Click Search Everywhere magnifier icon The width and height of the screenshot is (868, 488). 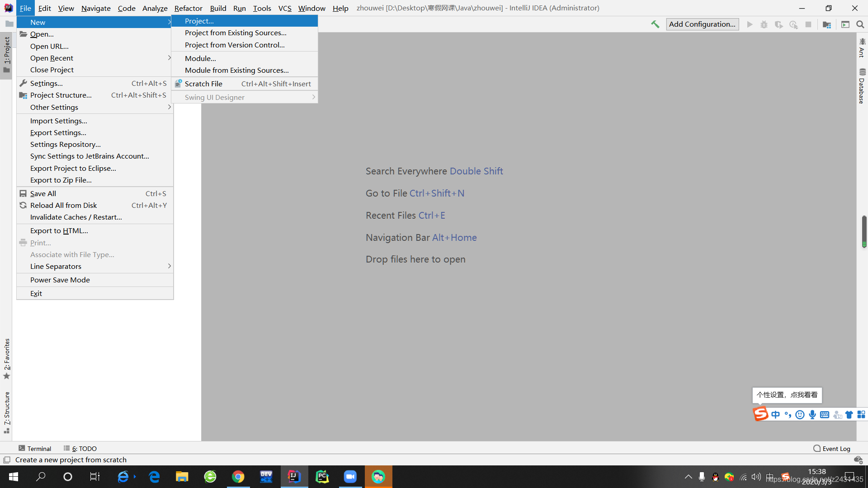[x=860, y=24]
